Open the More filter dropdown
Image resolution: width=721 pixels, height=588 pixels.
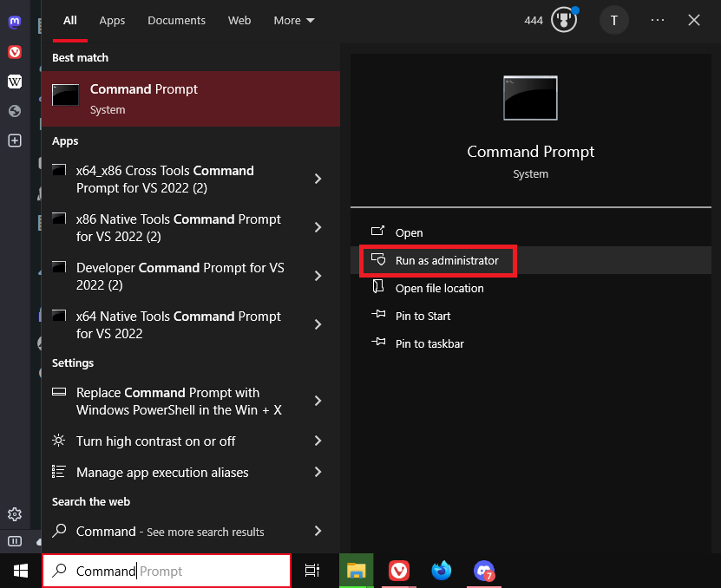point(293,20)
